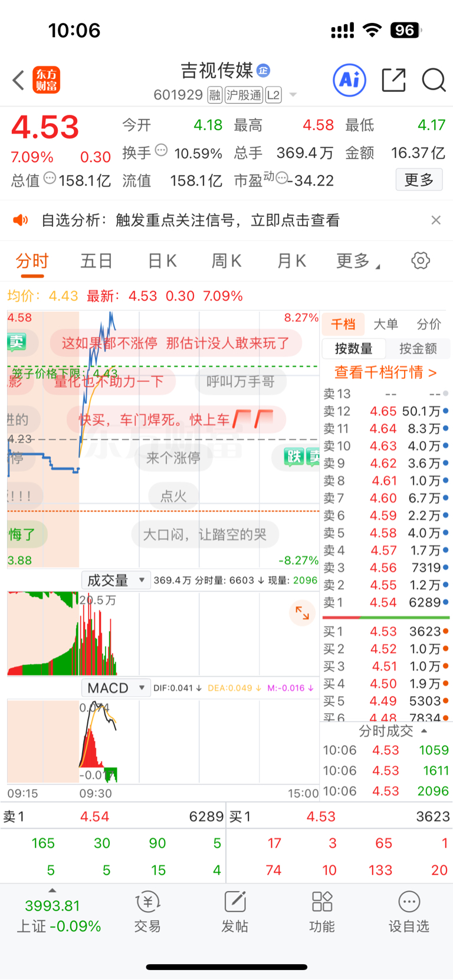Image resolution: width=453 pixels, height=980 pixels.
Task: Switch to the 周K tab
Action: (226, 261)
